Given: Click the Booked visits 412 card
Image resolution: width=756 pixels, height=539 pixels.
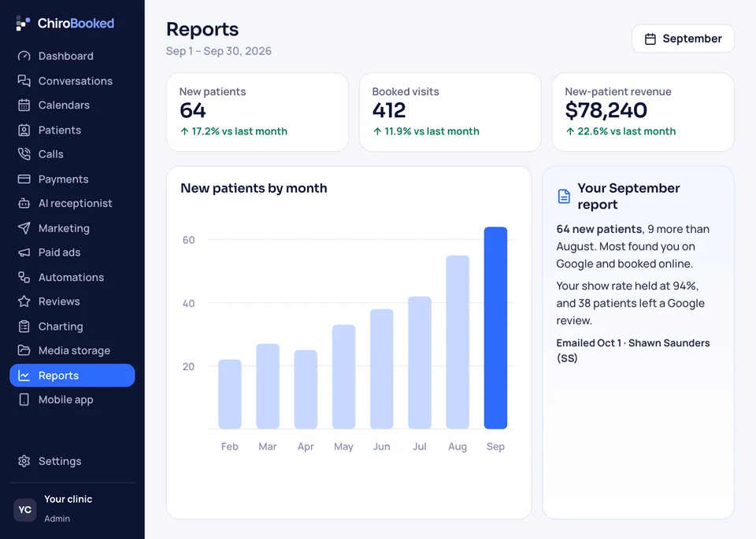Looking at the screenshot, I should 450,113.
